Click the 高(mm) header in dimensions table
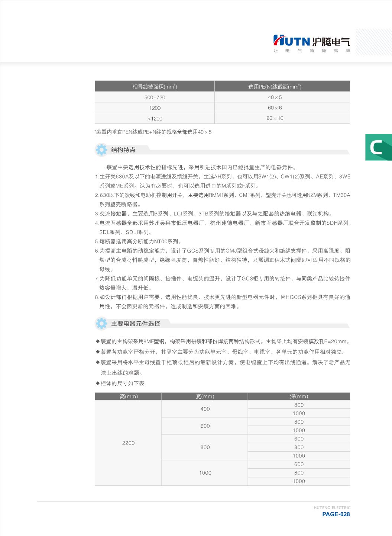This screenshot has width=392, height=536. pos(128,396)
